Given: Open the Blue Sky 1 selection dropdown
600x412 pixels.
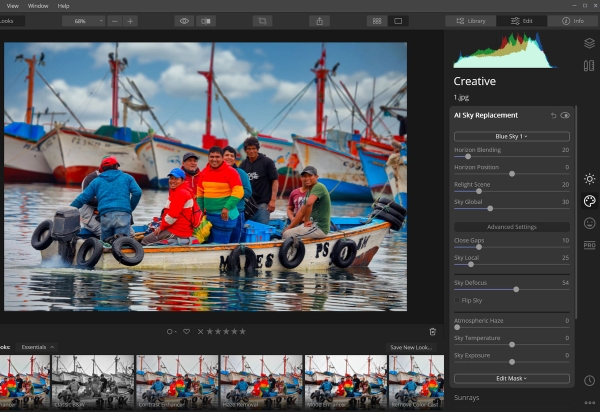Looking at the screenshot, I should (512, 136).
